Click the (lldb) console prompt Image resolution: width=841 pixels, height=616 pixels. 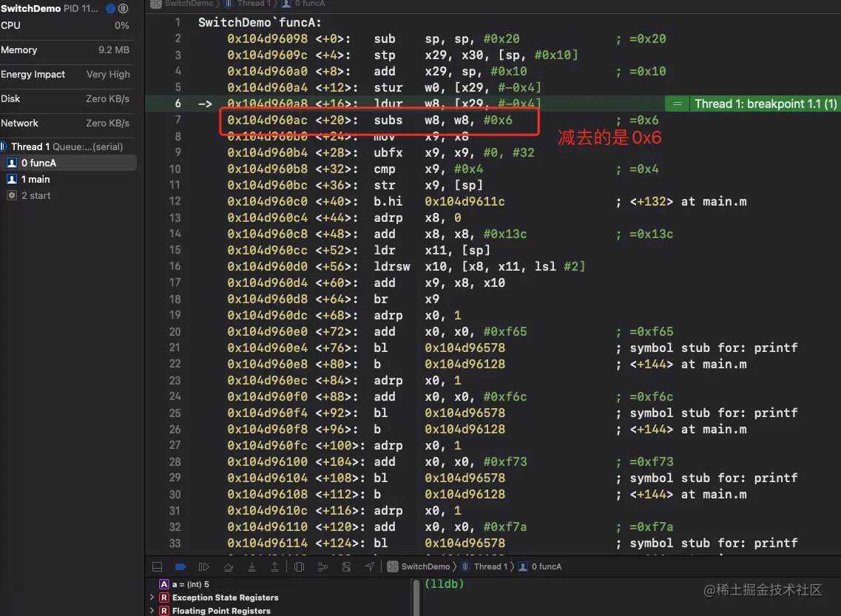[x=444, y=584]
